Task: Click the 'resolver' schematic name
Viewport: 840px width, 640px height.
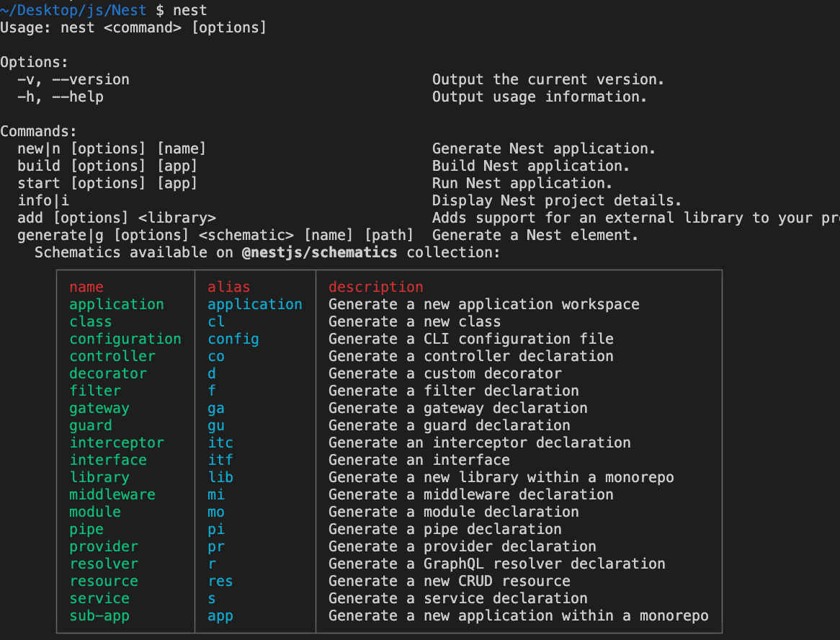Action: 104,564
